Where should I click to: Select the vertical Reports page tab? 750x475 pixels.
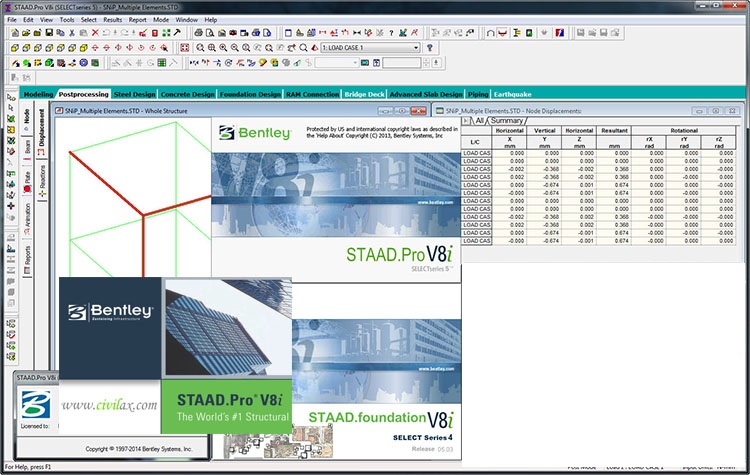tap(27, 260)
